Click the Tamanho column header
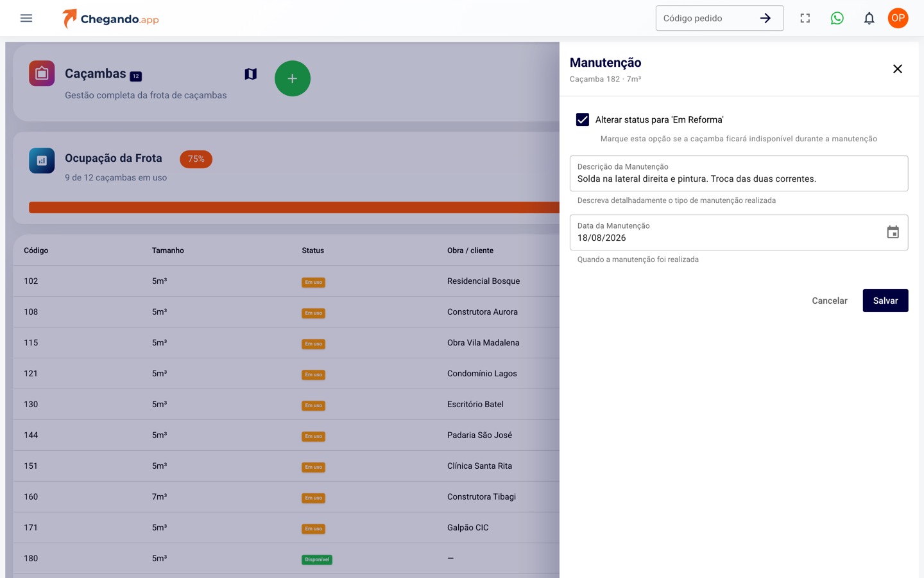924x578 pixels. [x=168, y=250]
